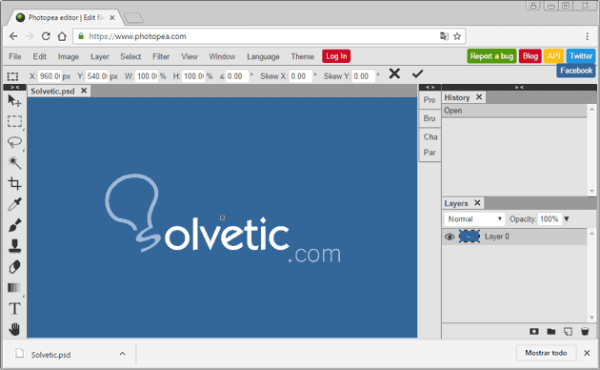Click the free transform icon in options bar

click(x=13, y=76)
